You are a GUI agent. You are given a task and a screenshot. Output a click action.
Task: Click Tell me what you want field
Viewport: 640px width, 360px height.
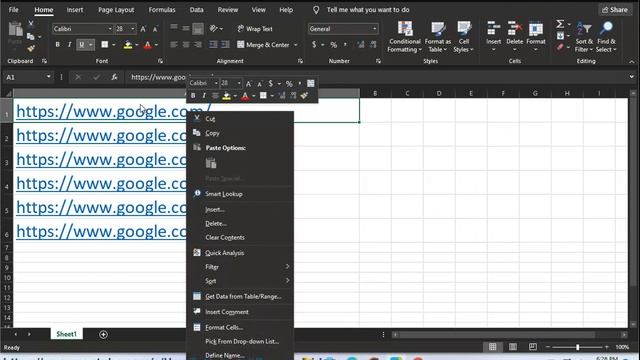(x=367, y=10)
